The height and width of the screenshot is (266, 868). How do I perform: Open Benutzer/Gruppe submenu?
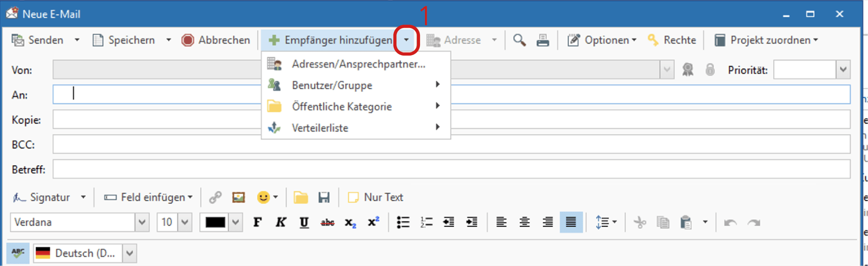tap(356, 85)
